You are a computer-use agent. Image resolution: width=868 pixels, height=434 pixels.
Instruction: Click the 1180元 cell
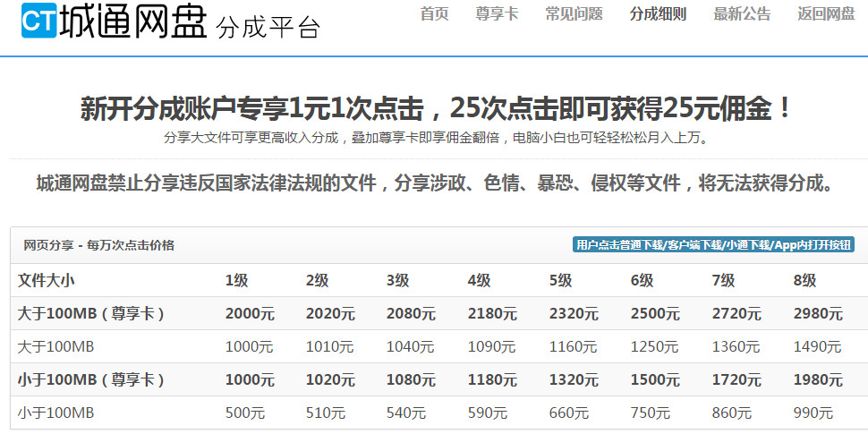493,379
